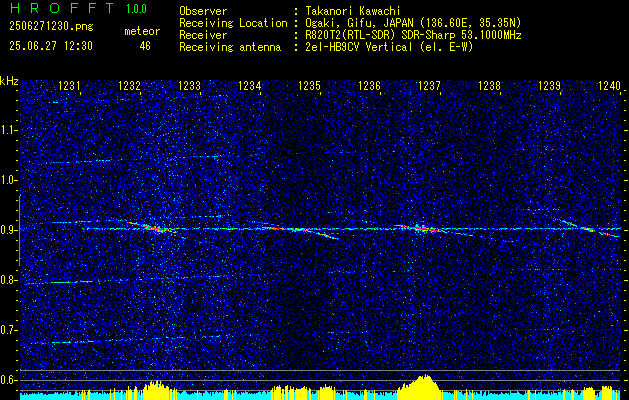Click the 1237 time marker
This screenshot has height=400, width=629.
[429, 85]
